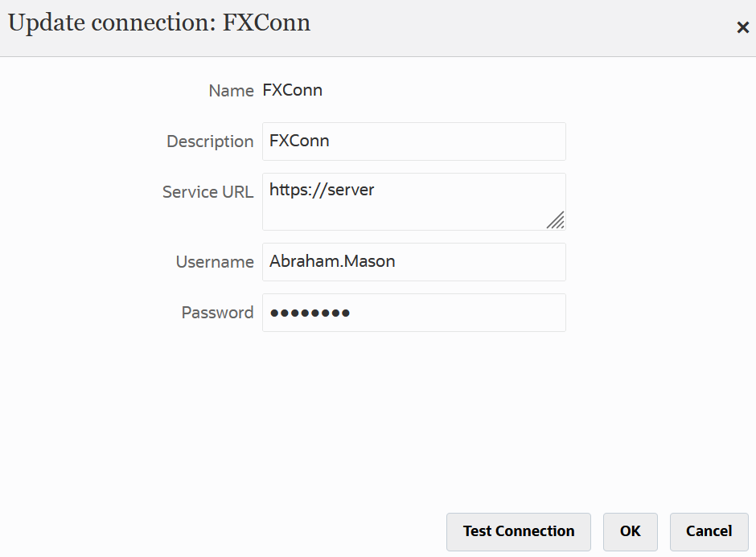The width and height of the screenshot is (756, 557).
Task: Click the Service URL label
Action: pos(207,192)
